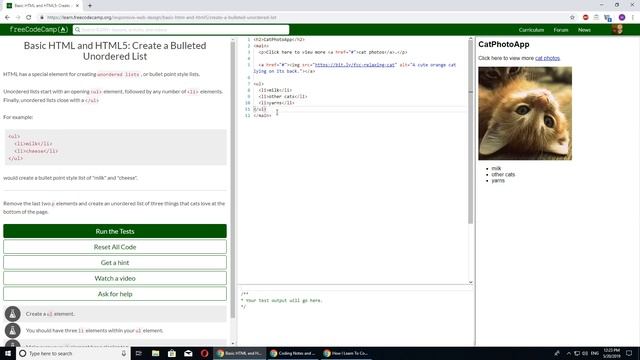Click the CatPhotoApp heading in preview
This screenshot has width=640, height=360.
(504, 44)
